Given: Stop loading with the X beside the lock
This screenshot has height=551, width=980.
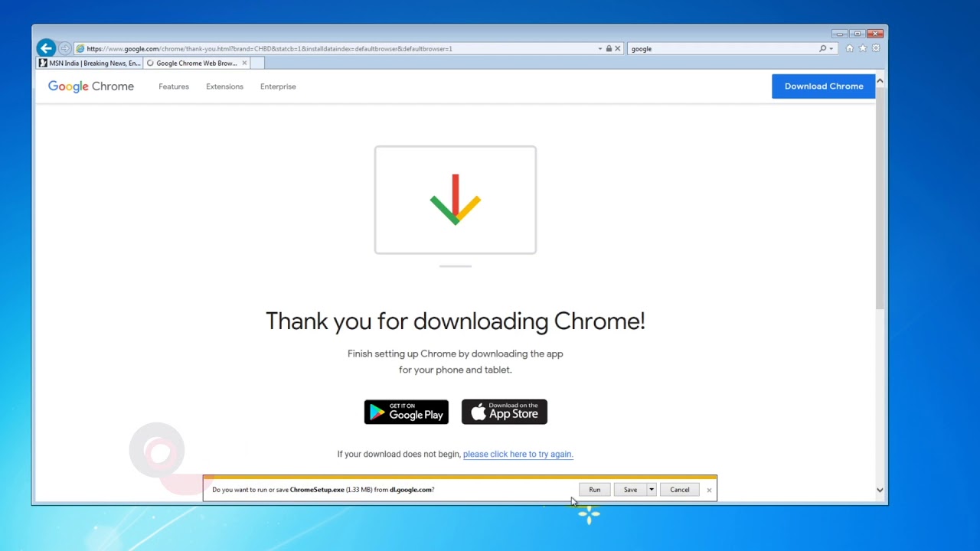Looking at the screenshot, I should click(x=618, y=48).
